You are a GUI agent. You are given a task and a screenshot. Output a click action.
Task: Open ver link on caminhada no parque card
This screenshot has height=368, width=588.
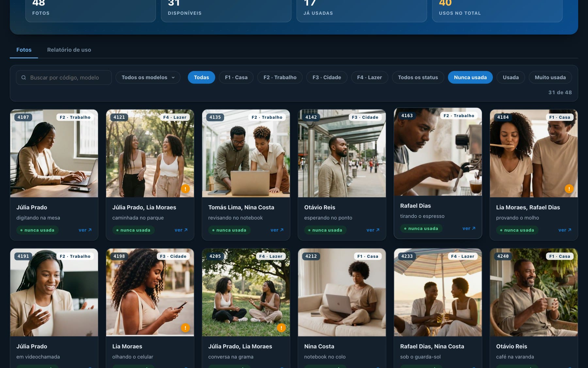(x=181, y=230)
